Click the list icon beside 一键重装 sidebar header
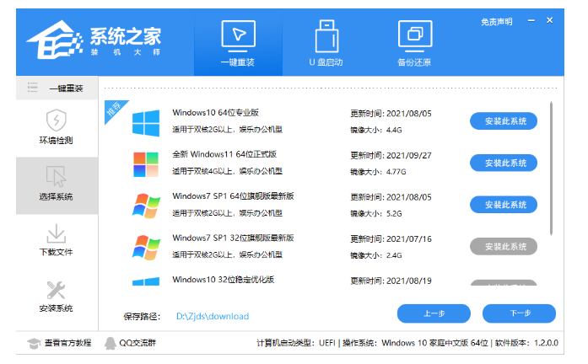 click(x=33, y=88)
